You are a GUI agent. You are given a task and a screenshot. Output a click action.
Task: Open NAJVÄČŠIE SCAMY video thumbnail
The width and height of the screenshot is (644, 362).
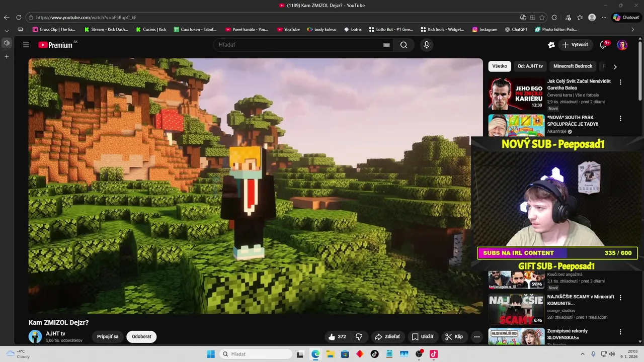[x=516, y=310]
